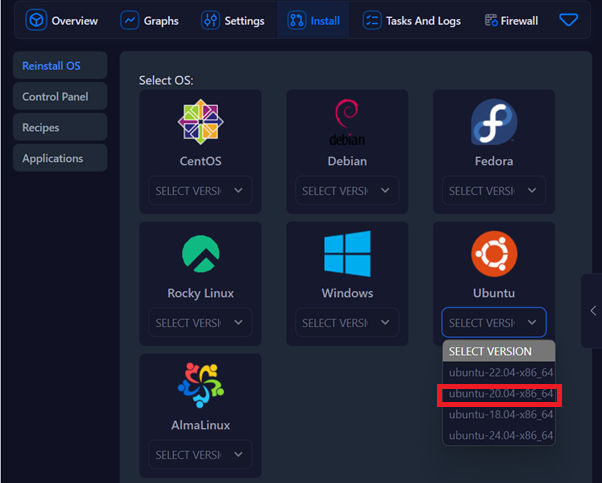The height and width of the screenshot is (483, 602).
Task: Click the Windows logo icon
Action: (347, 254)
